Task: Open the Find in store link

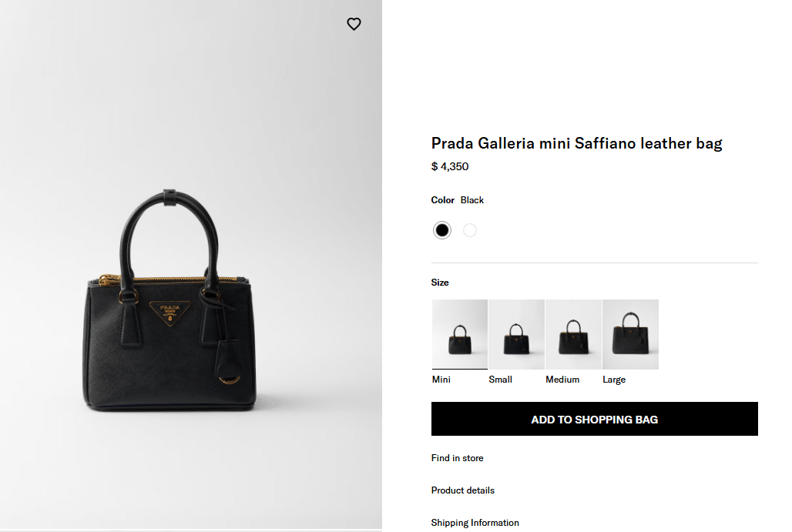Action: [457, 458]
